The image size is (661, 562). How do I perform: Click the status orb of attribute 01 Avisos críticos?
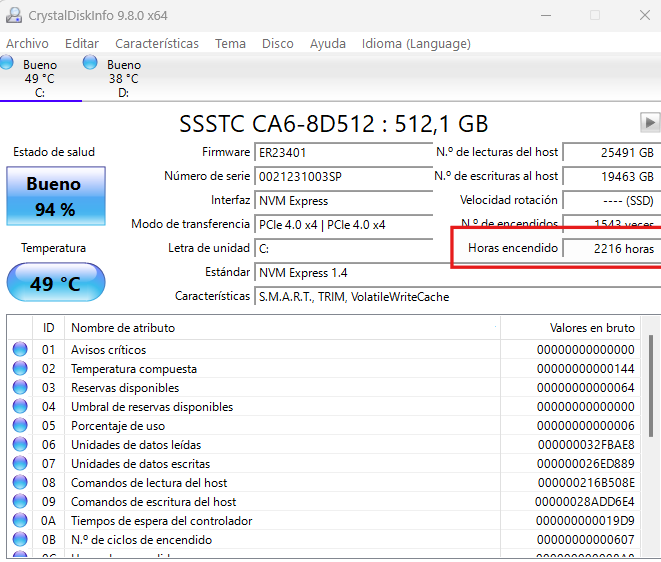point(20,349)
